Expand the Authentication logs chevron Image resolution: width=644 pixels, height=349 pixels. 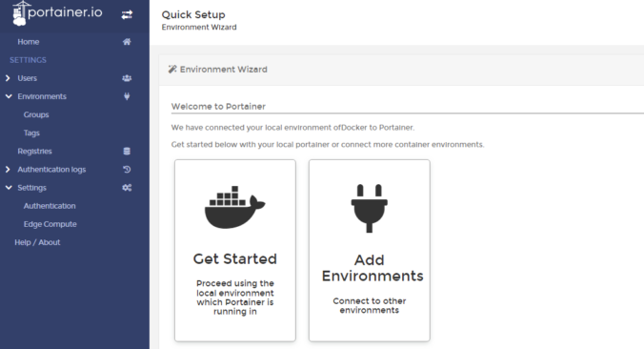coord(8,170)
